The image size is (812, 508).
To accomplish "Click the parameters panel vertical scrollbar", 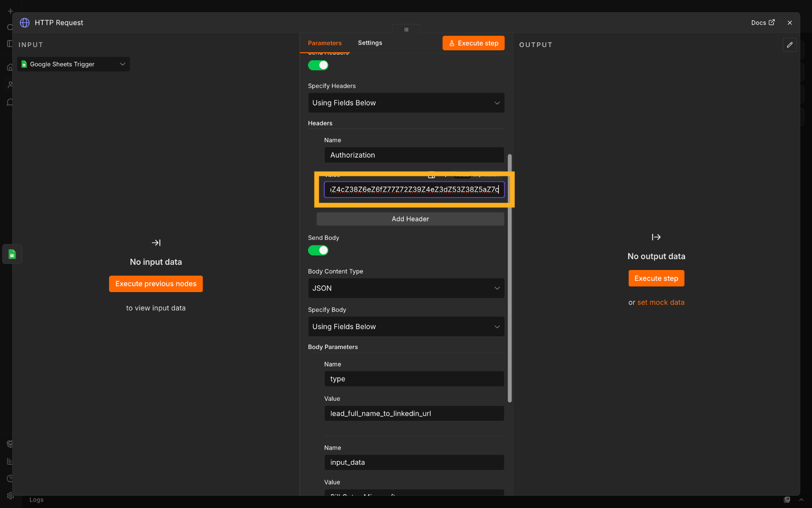I will tap(510, 278).
